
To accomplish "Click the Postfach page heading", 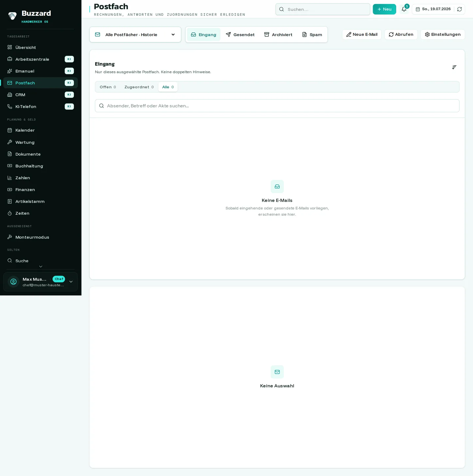I will [x=111, y=7].
